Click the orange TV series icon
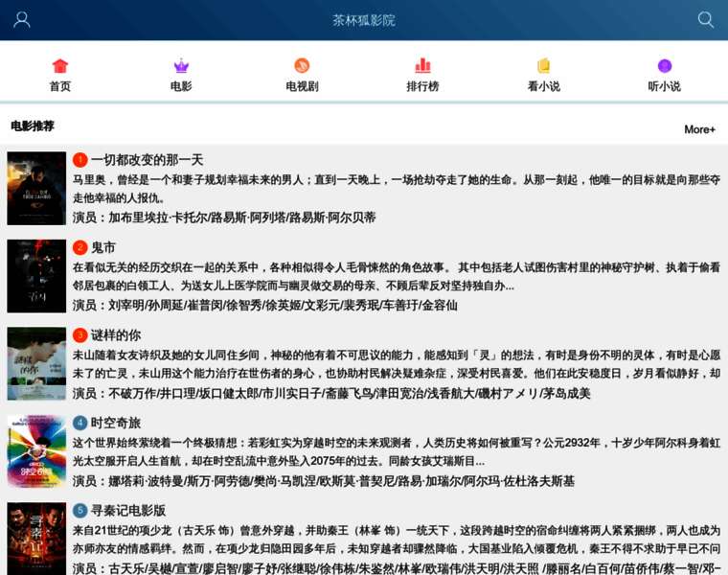Viewport: 728px width, 575px height. tap(302, 66)
